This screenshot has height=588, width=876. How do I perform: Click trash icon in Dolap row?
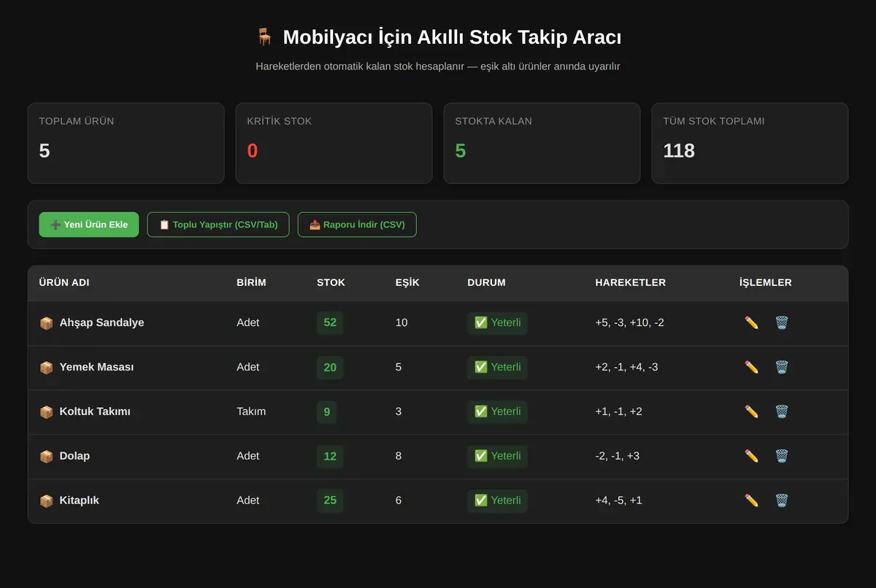[x=781, y=456]
